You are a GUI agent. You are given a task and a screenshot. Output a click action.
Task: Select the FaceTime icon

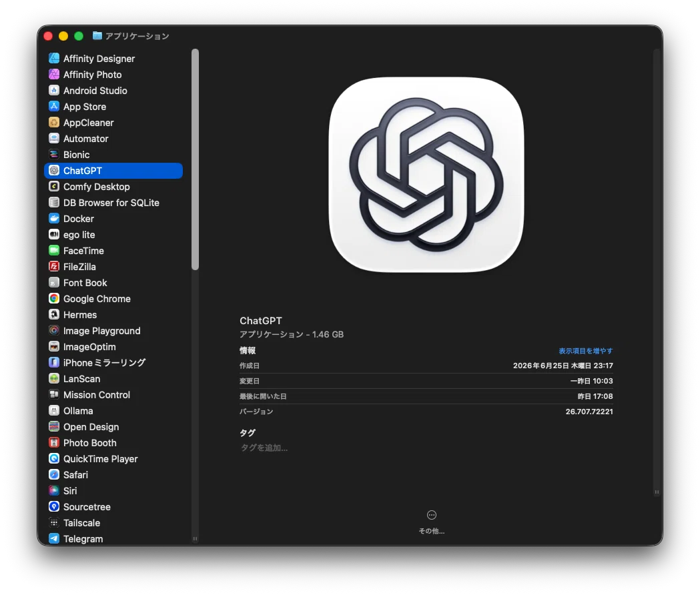54,250
